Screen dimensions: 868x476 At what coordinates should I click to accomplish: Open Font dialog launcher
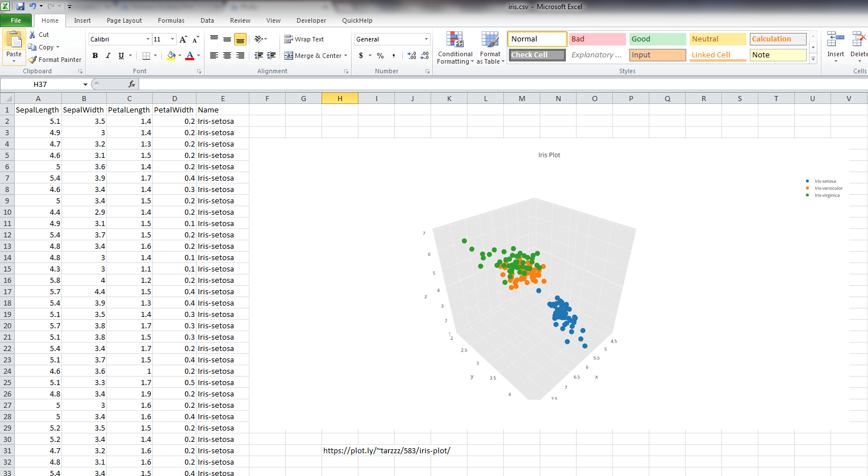coord(199,72)
